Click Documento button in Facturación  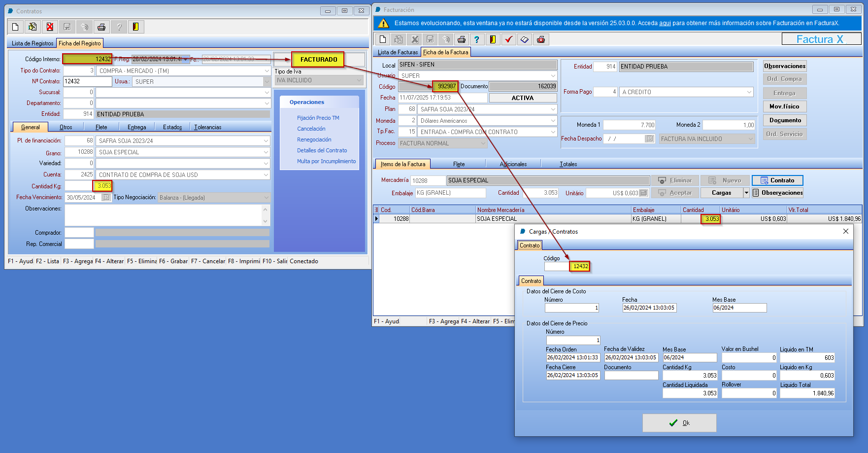tap(785, 120)
